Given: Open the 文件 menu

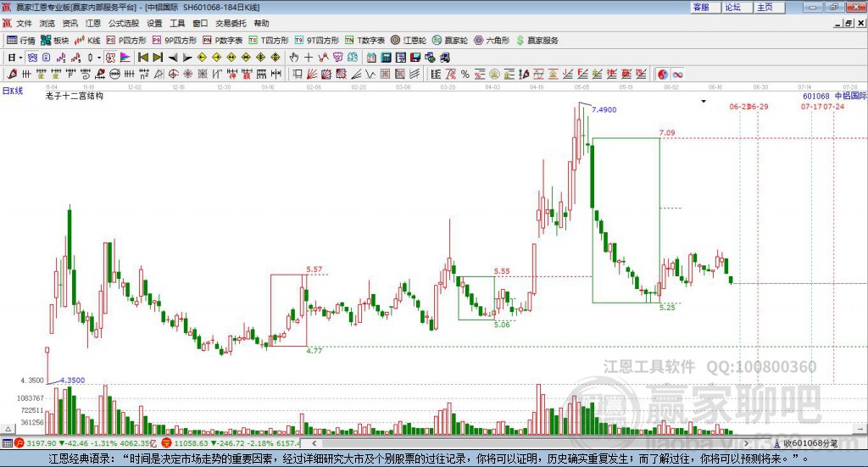Looking at the screenshot, I should point(24,23).
